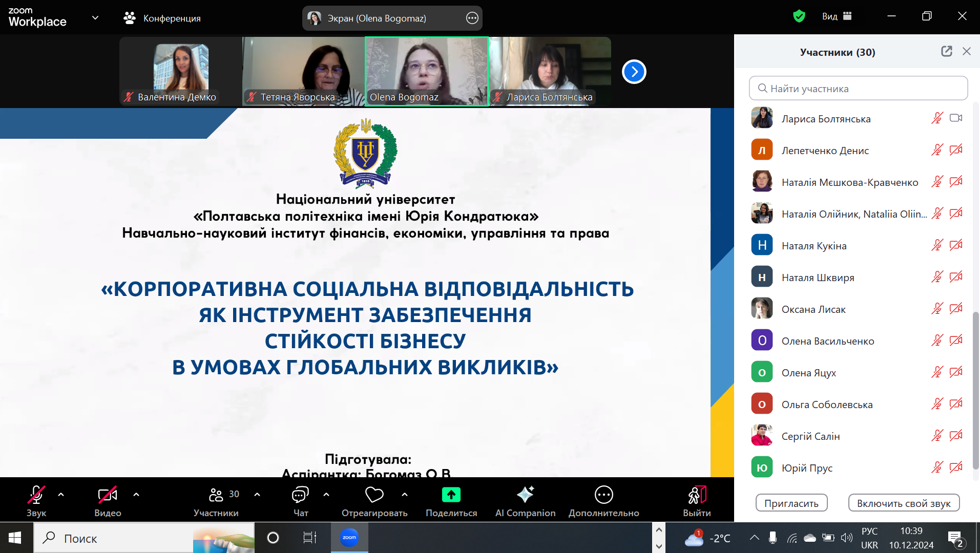This screenshot has height=553, width=980.
Task: Click the Find participant search field
Action: click(x=858, y=89)
